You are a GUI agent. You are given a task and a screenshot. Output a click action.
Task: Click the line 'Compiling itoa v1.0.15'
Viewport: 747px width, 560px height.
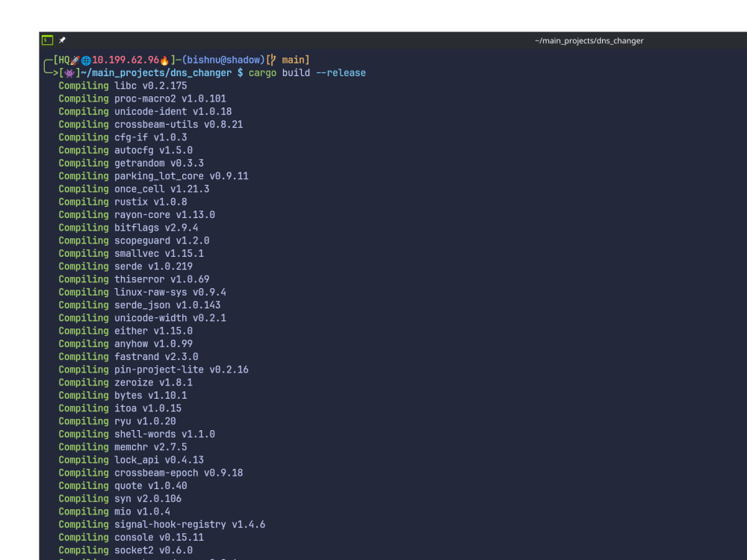[x=120, y=408]
